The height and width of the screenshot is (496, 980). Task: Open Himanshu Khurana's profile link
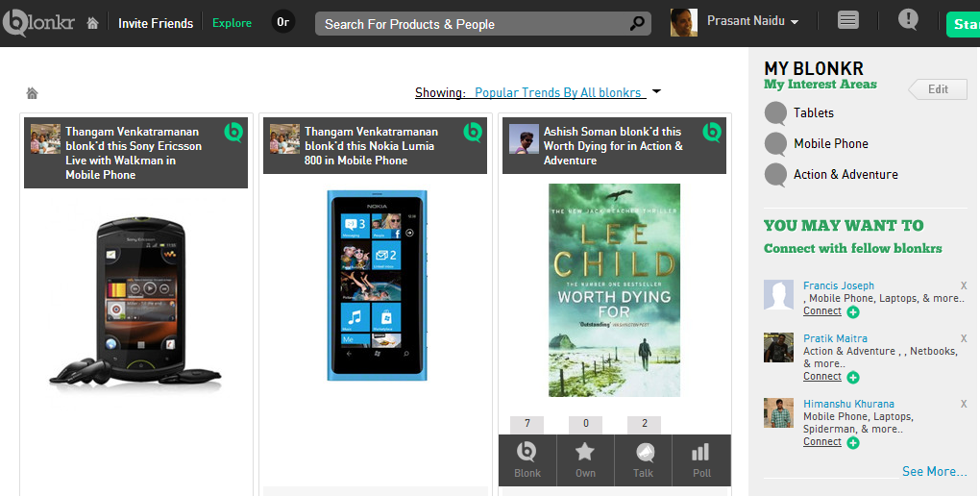[x=848, y=404]
